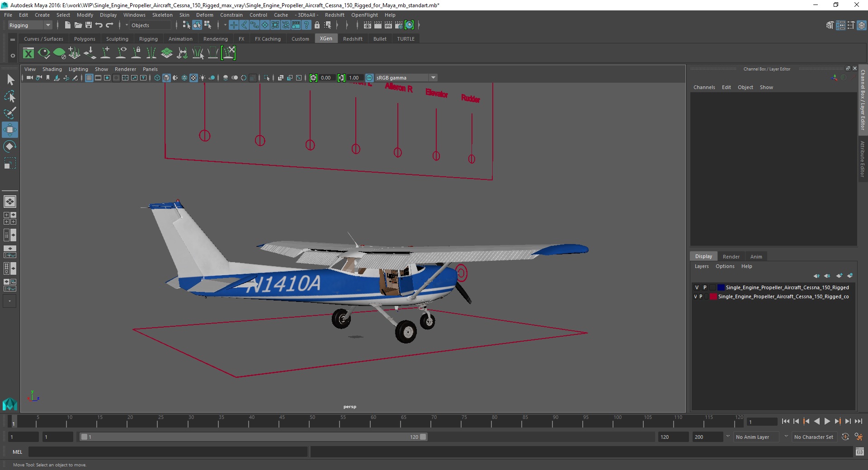Open the shelf tab switcher menu button
Image resolution: width=868 pixels, height=470 pixels.
13,40
